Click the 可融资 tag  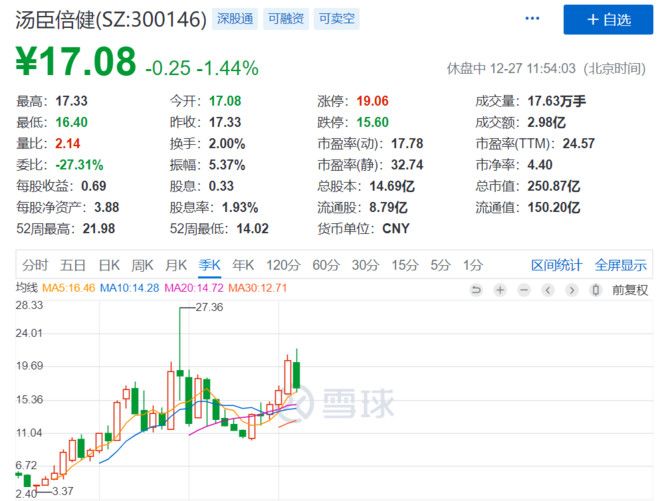coord(286,19)
